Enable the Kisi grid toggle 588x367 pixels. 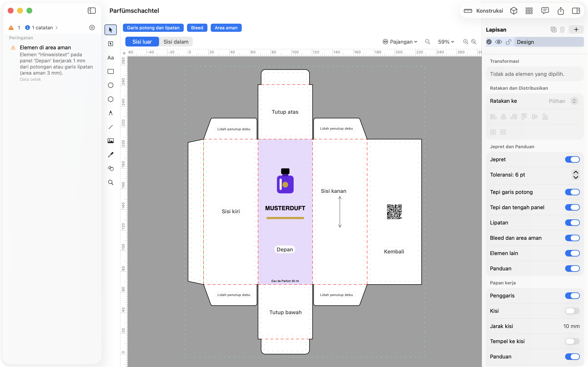coord(572,311)
